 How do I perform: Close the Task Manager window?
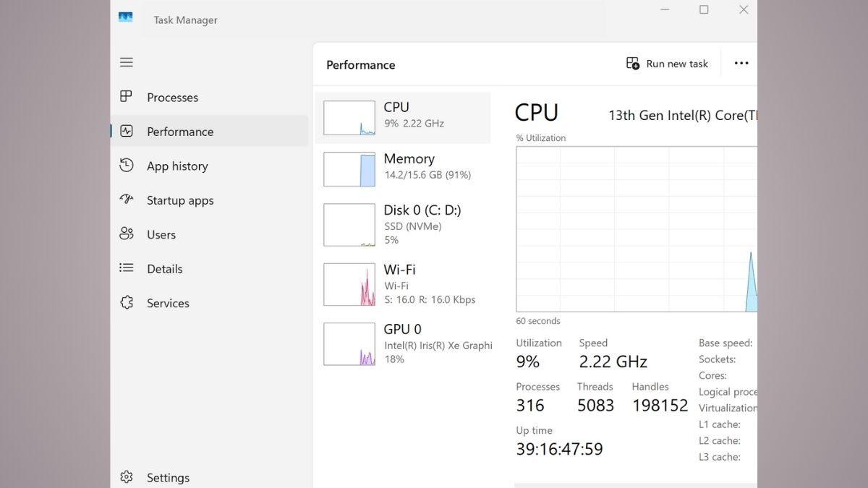pos(743,9)
